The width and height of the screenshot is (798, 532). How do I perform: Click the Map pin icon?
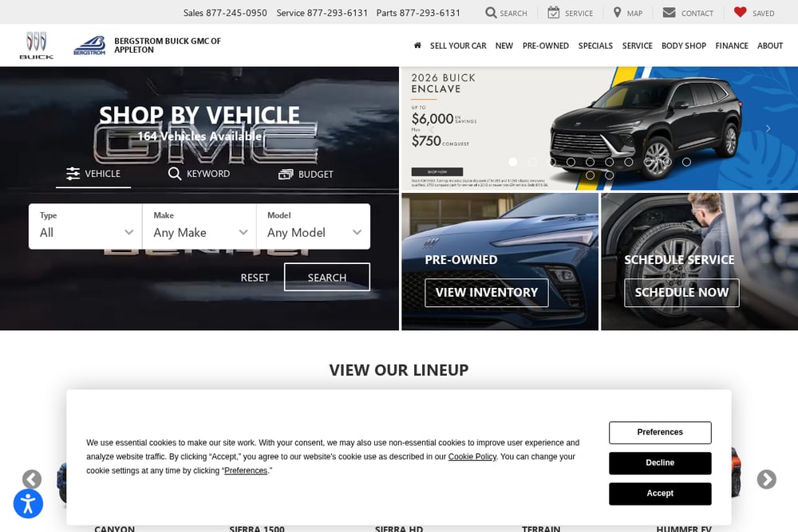[x=617, y=12]
